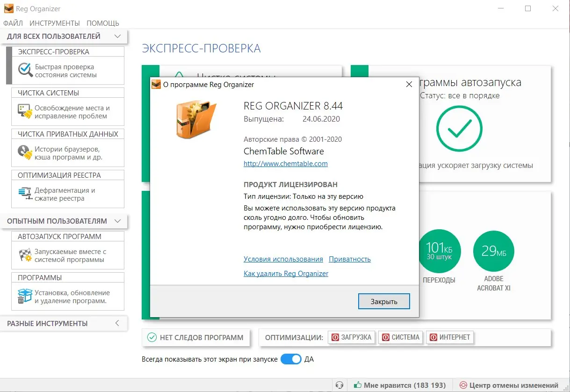Click Быстрая проверка состояния системы text
The height and width of the screenshot is (392, 570).
[x=65, y=71]
